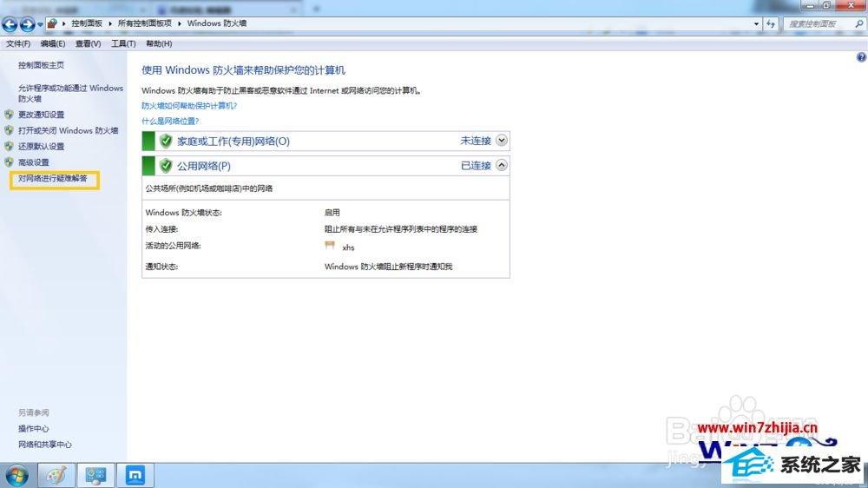Screen dimensions: 868x488
Task: Click Windows 防火墙状态: label
Action: [x=183, y=212]
